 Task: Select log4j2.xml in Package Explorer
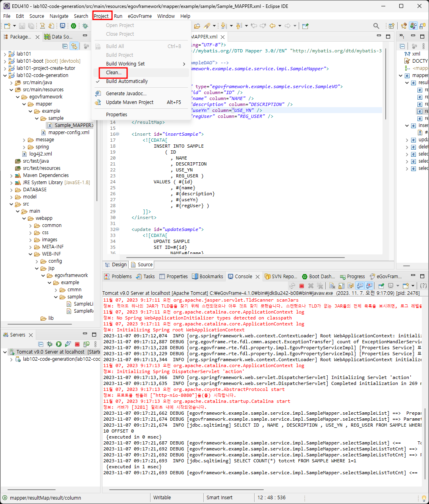37,154
